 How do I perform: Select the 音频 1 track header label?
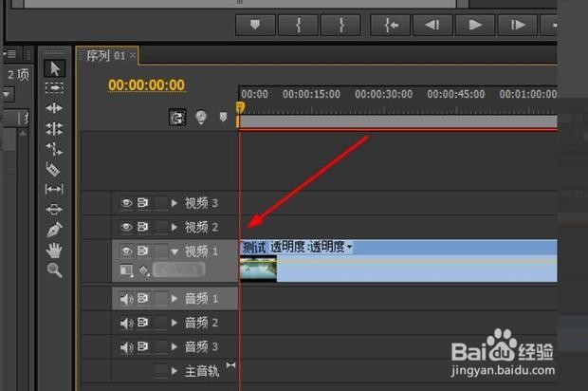[x=201, y=299]
